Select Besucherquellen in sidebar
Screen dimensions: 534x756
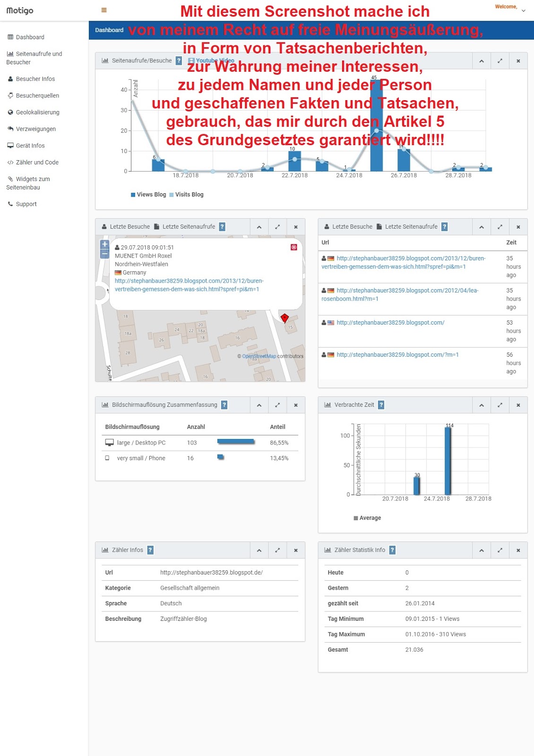pos(33,95)
